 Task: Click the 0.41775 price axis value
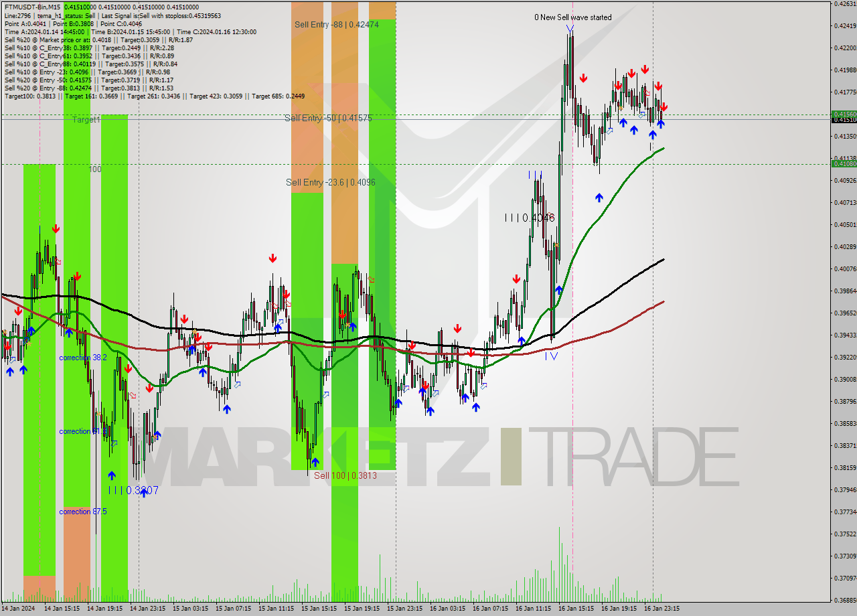tap(845, 92)
